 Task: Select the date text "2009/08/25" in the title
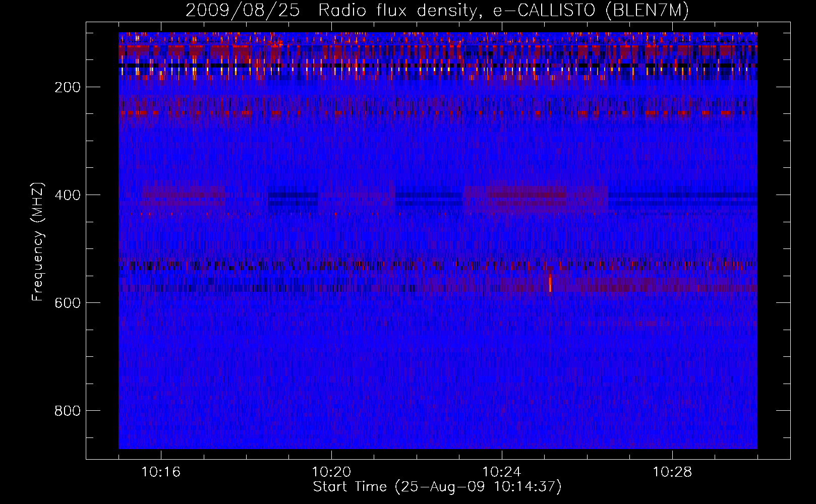point(243,10)
